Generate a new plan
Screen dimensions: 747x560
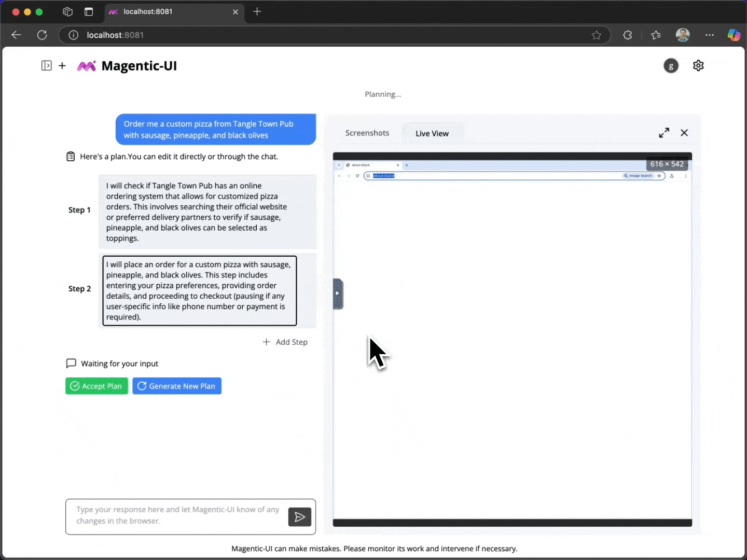point(176,386)
